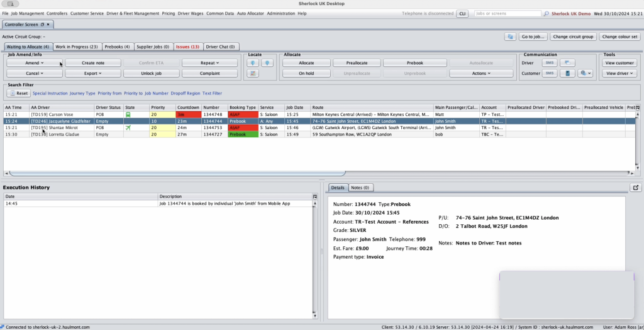Viewport: 644px width, 330px height.
Task: Open the Locate map icon button
Action: click(253, 73)
